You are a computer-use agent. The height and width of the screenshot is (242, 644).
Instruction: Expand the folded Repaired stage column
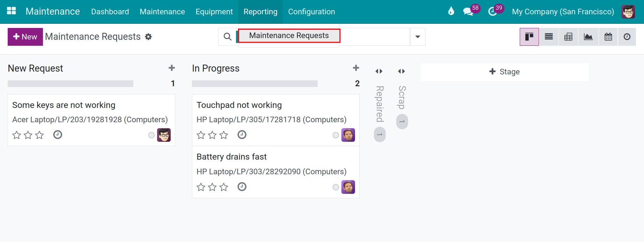(x=379, y=71)
